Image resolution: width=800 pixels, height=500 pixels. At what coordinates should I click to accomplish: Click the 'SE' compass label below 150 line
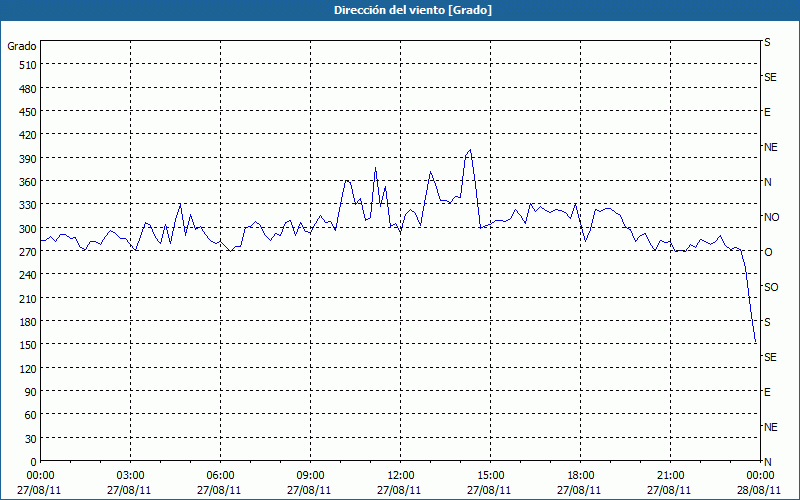tap(770, 357)
